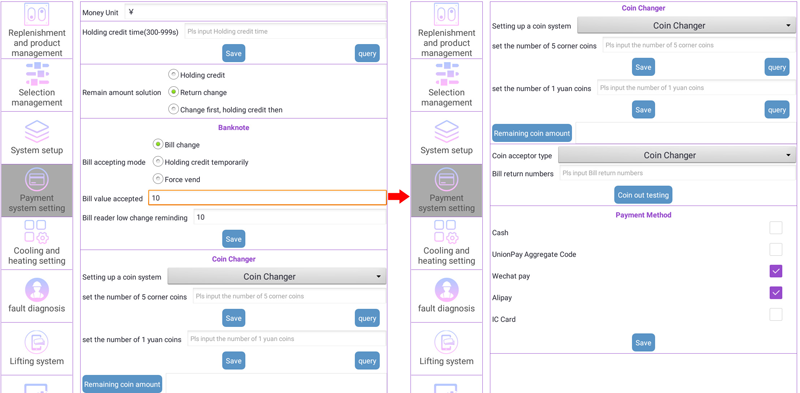This screenshot has width=800, height=393.
Task: Select Payment system setting icon in right screen
Action: coord(446,180)
